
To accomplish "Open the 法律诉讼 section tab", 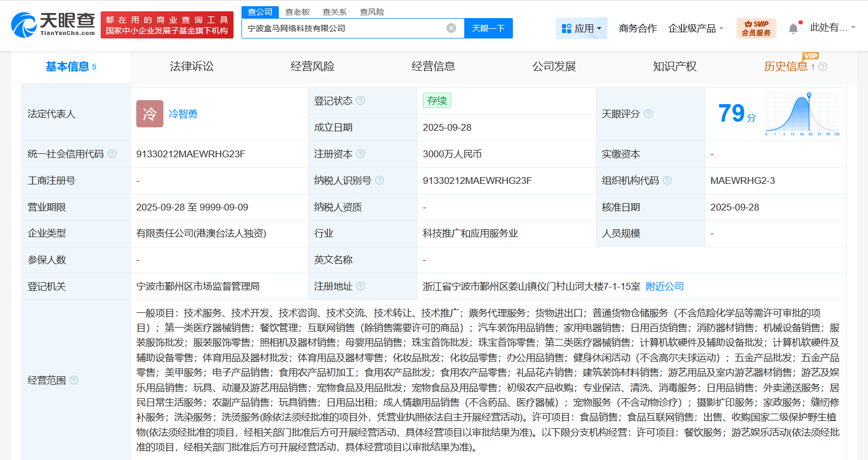I will 192,66.
